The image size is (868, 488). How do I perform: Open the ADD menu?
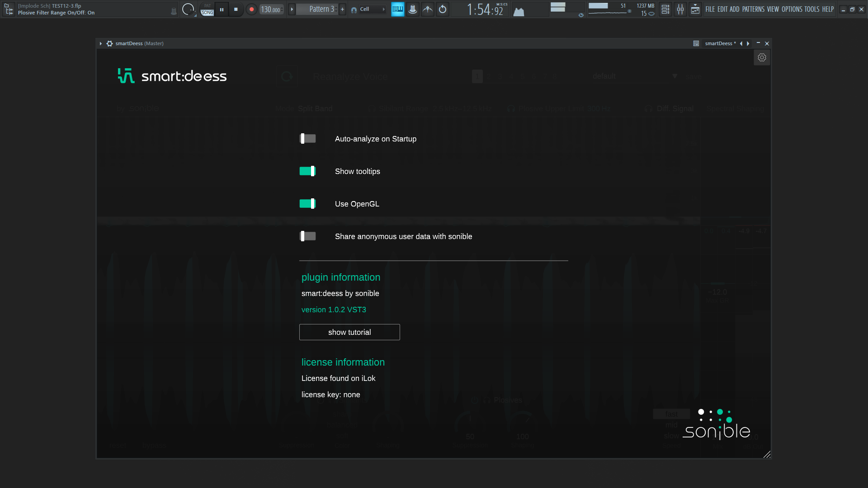point(735,9)
